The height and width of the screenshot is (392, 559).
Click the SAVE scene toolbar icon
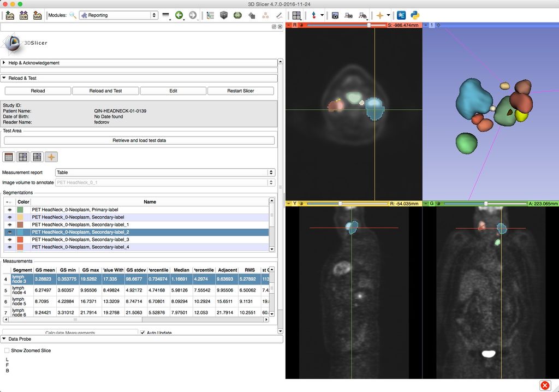tap(37, 15)
